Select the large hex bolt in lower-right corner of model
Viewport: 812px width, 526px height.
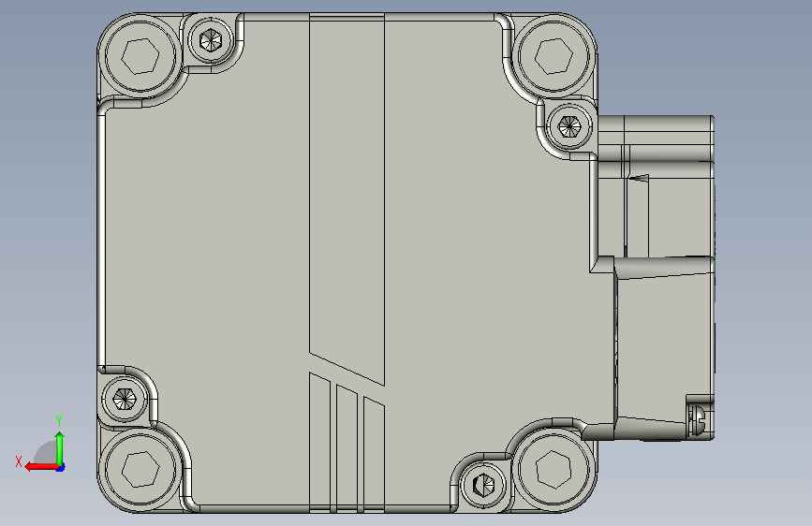click(x=554, y=470)
